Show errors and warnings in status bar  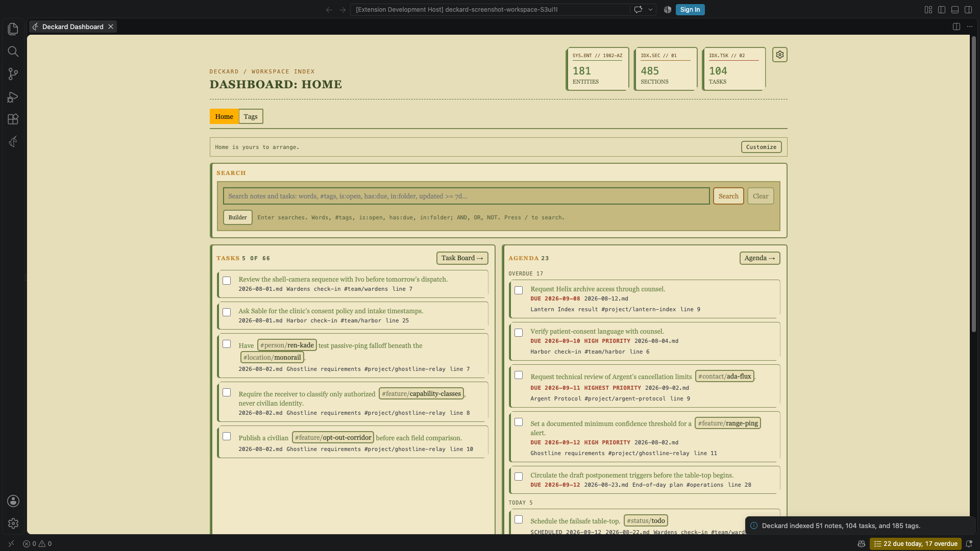tap(37, 544)
